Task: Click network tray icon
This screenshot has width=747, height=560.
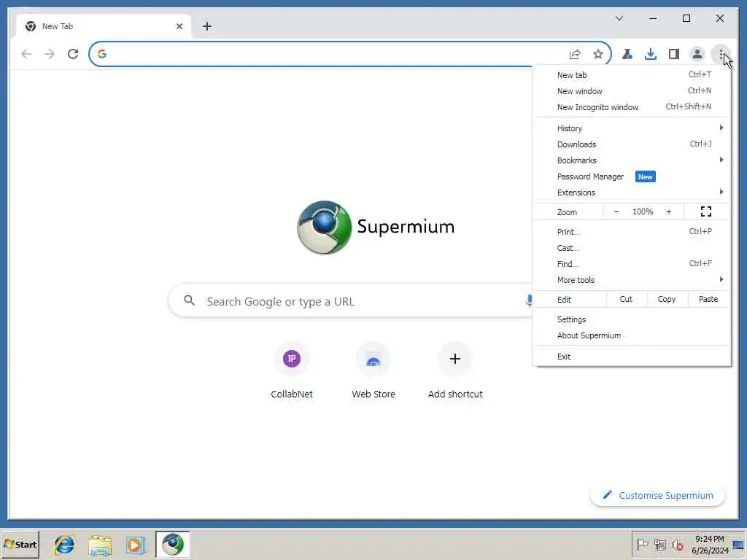Action: pyautogui.click(x=659, y=544)
